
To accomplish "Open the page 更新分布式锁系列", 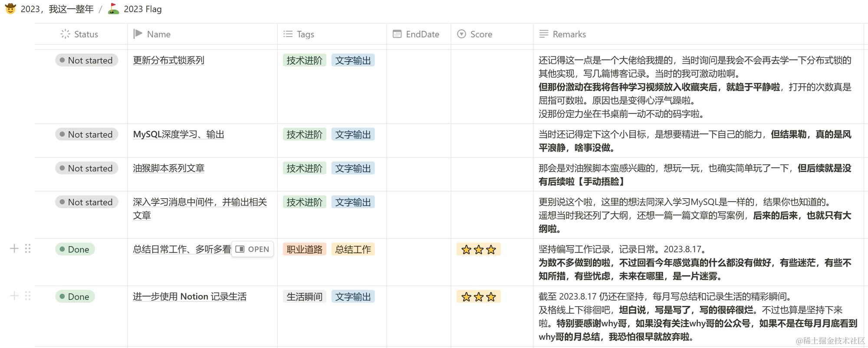I will pyautogui.click(x=168, y=60).
